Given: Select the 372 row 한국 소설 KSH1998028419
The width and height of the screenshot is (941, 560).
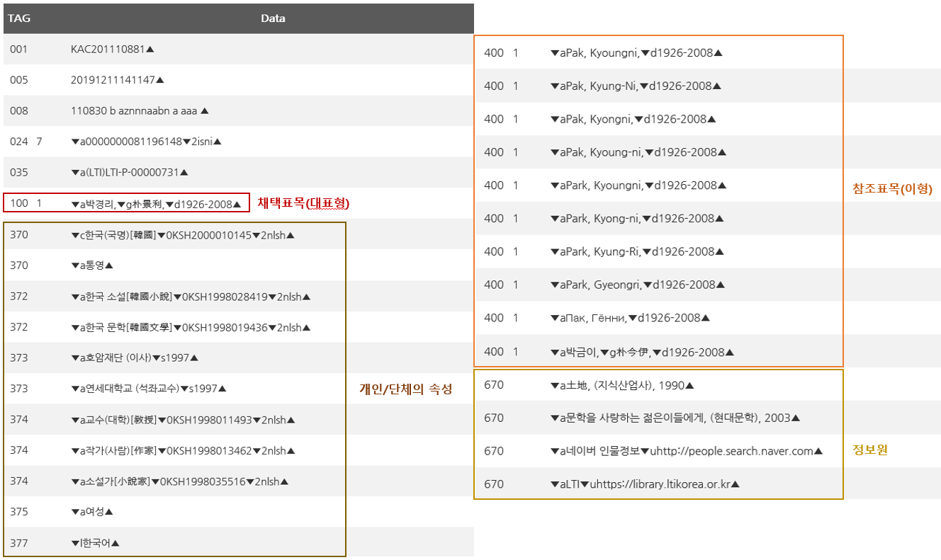Looking at the screenshot, I should (x=191, y=297).
